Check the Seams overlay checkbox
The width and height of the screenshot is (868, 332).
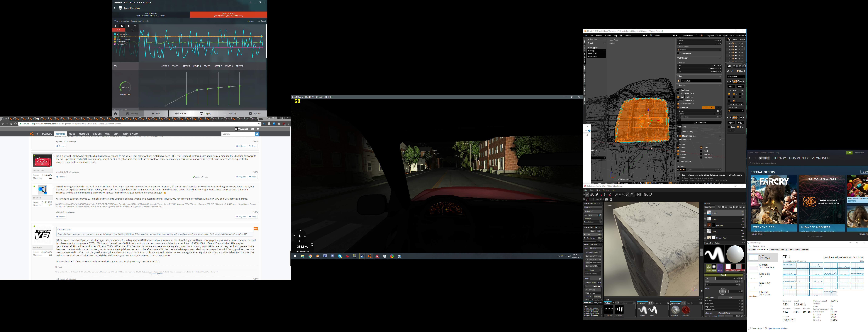click(x=678, y=158)
